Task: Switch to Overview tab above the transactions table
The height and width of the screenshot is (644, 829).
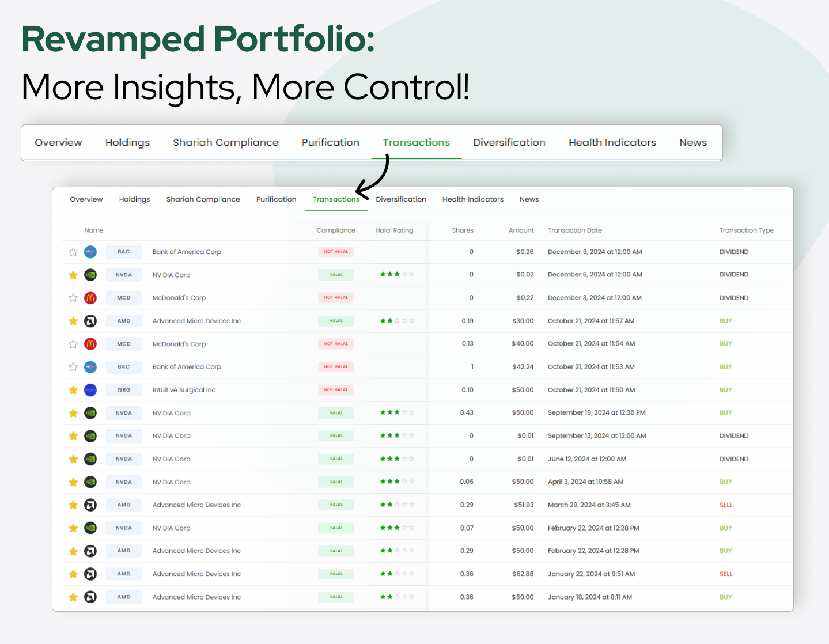Action: click(86, 199)
